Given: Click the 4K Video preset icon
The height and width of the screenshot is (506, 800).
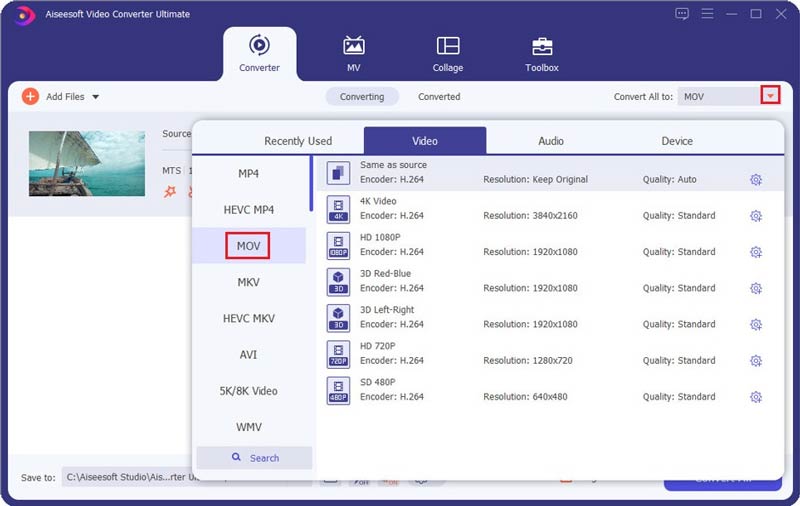Looking at the screenshot, I should (338, 209).
